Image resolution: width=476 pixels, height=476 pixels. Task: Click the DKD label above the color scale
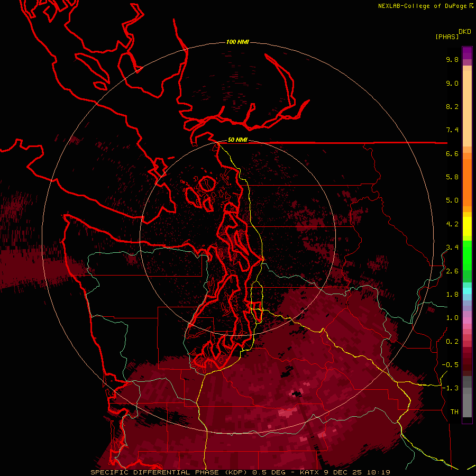[x=465, y=32]
